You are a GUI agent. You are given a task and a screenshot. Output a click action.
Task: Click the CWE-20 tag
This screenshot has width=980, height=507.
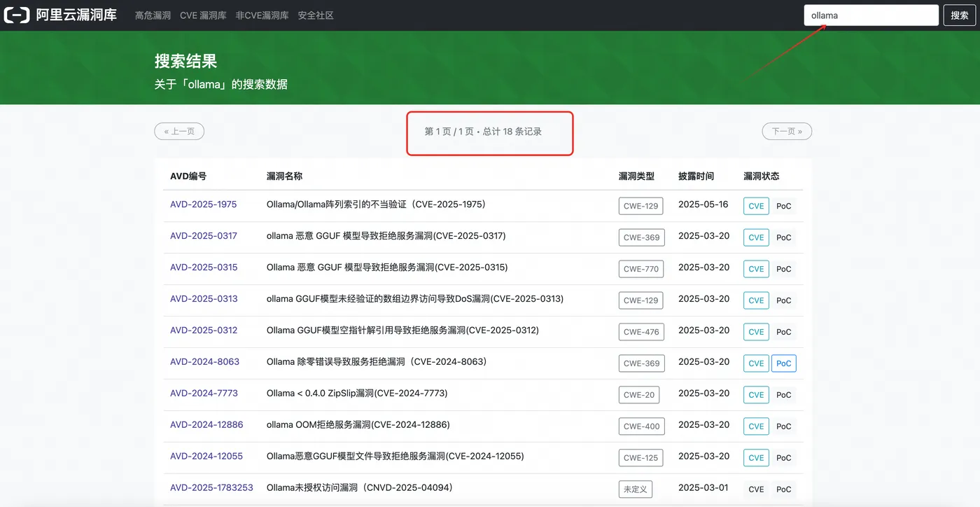click(639, 395)
